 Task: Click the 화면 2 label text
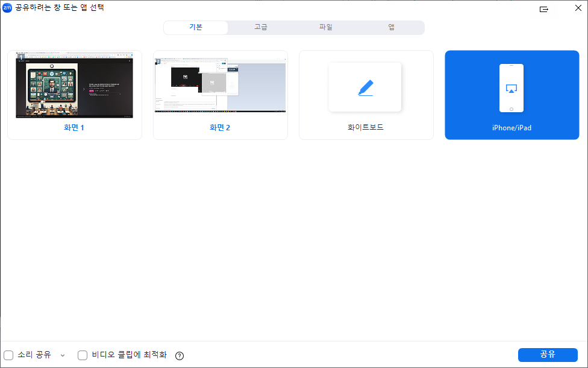(220, 128)
